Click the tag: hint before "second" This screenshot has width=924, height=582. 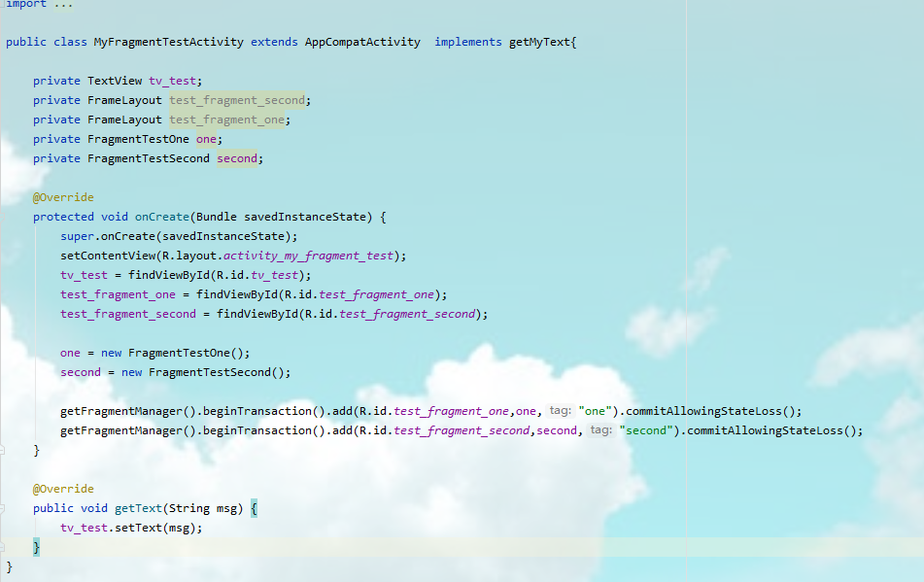tap(600, 430)
